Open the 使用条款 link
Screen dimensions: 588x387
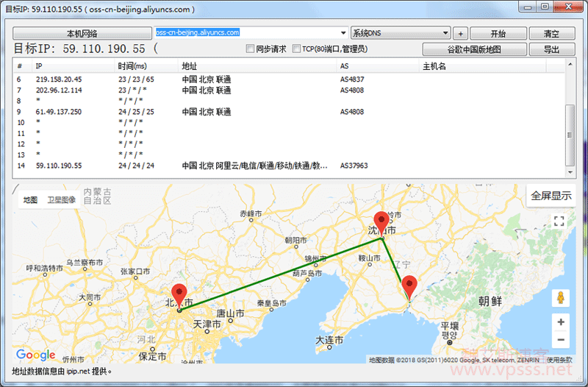point(559,360)
